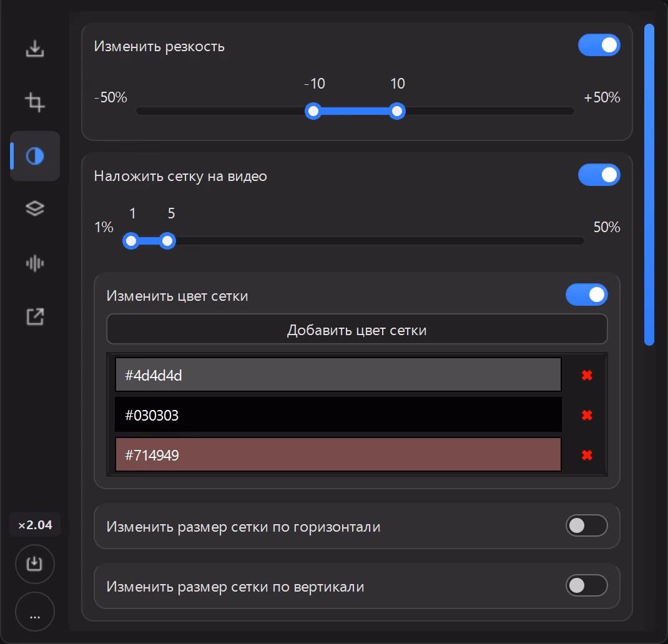Click the 1% grid minimum label

(104, 227)
